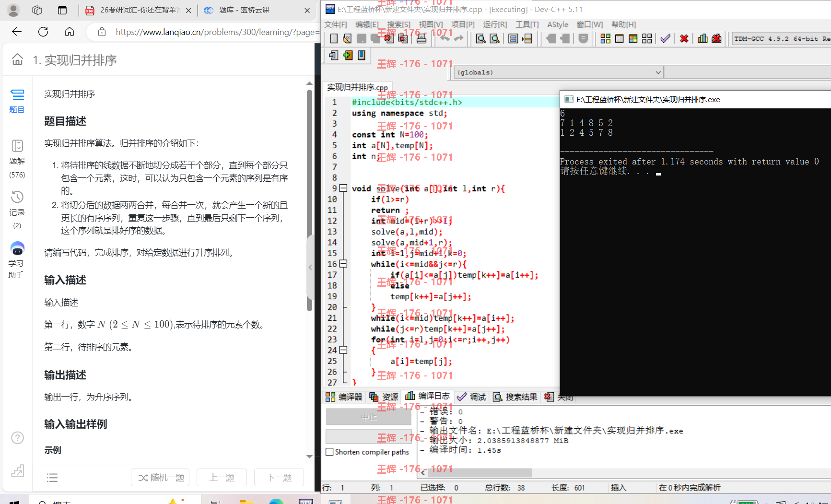Click the web page vertical scrollbar thumb
831x504 pixels.
pyautogui.click(x=309, y=200)
